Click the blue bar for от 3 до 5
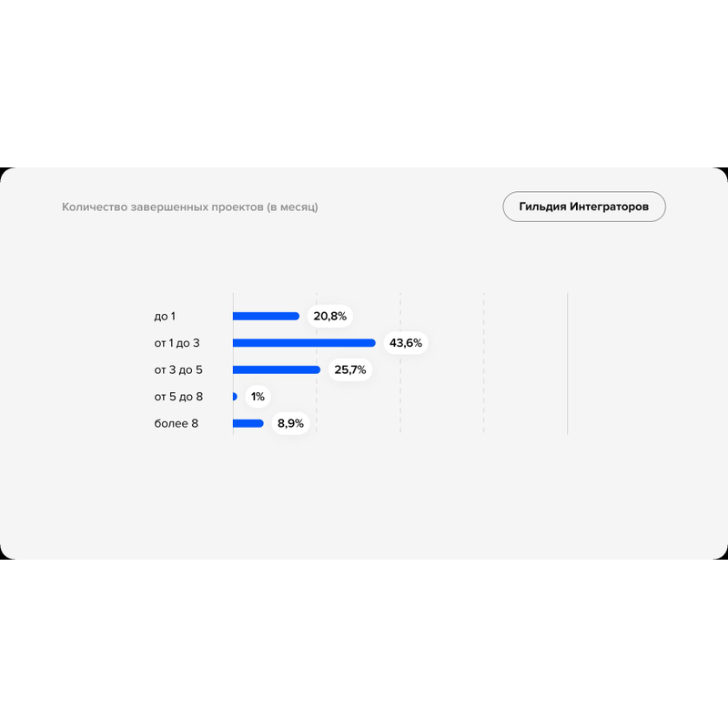 click(277, 369)
